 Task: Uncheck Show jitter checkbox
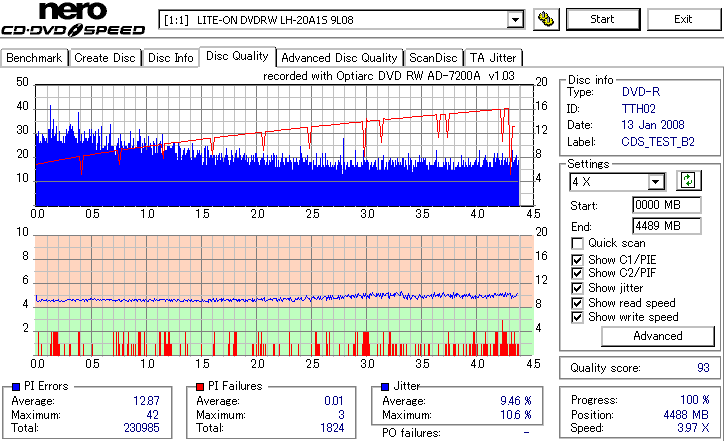tap(577, 288)
